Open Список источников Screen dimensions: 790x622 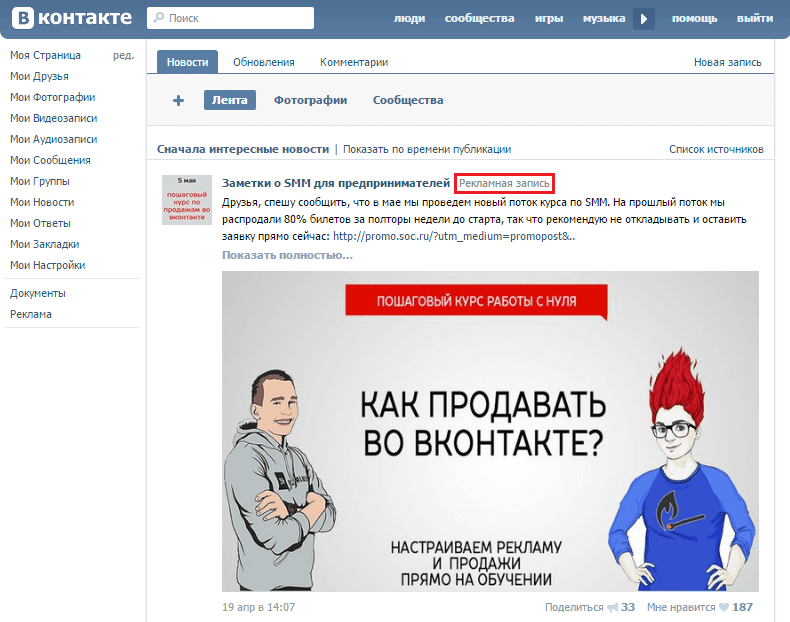[x=716, y=149]
